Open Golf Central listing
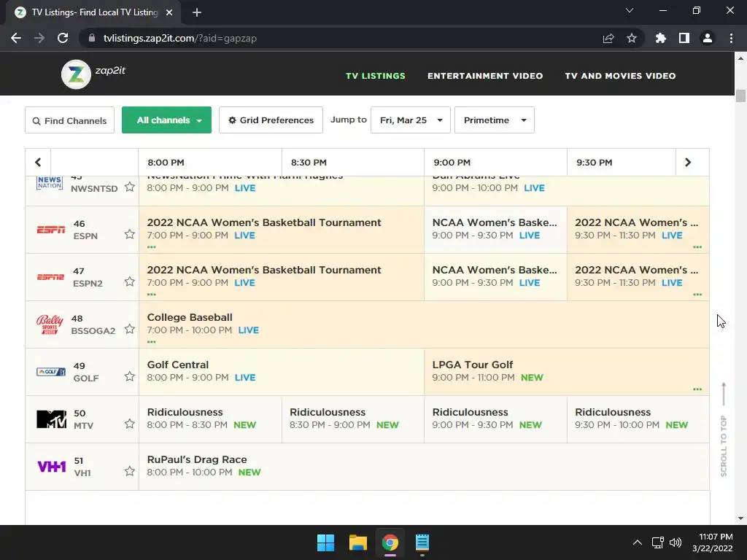Image resolution: width=747 pixels, height=560 pixels. pos(282,371)
